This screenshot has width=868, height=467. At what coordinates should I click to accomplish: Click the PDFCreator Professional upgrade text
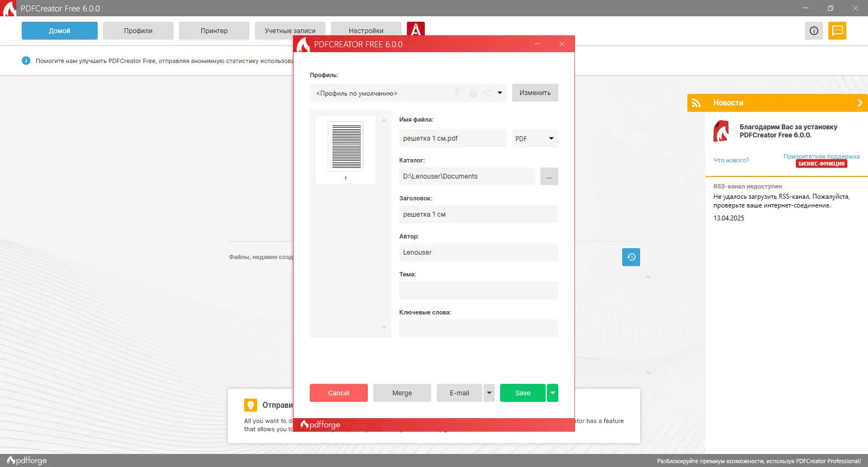(759, 461)
